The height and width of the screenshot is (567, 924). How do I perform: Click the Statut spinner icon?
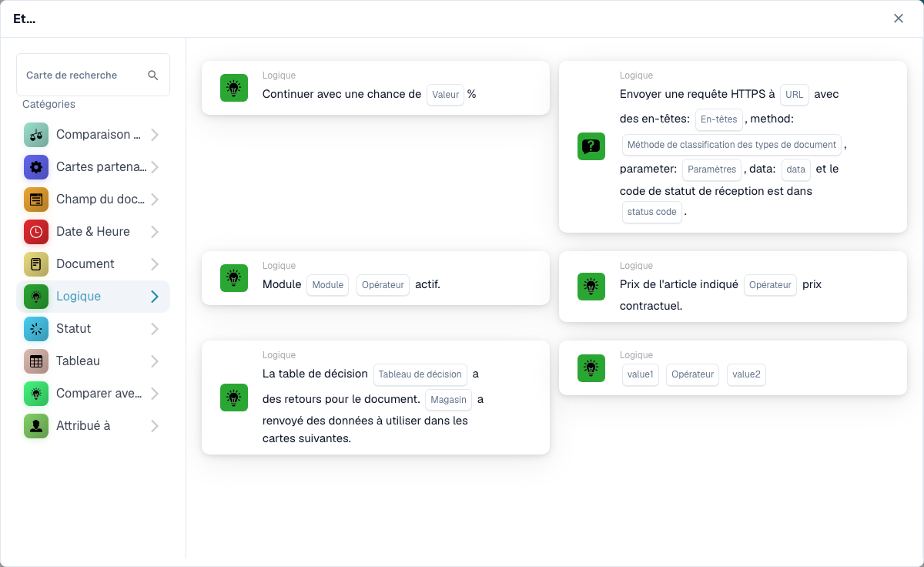pos(36,329)
